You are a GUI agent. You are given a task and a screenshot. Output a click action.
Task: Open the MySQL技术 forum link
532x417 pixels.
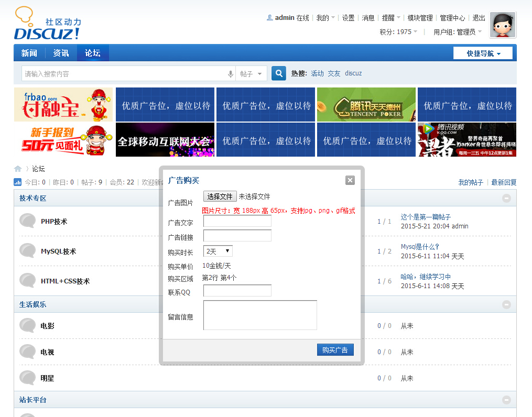coord(58,251)
